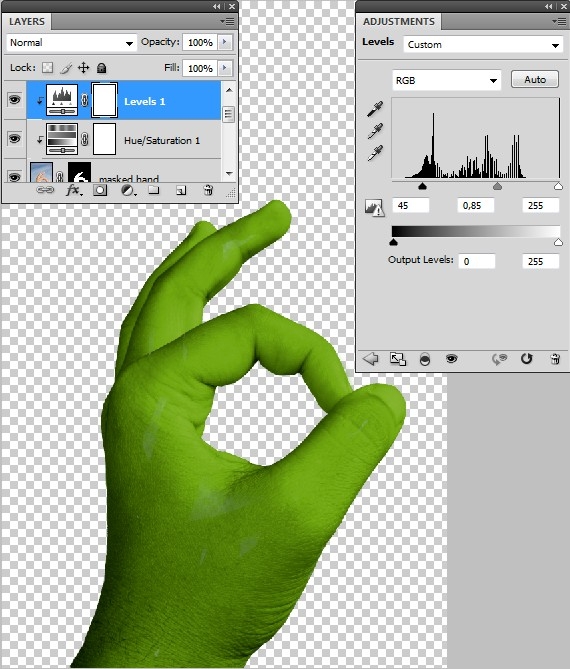
Task: Click input levels white point slider
Action: point(558,186)
